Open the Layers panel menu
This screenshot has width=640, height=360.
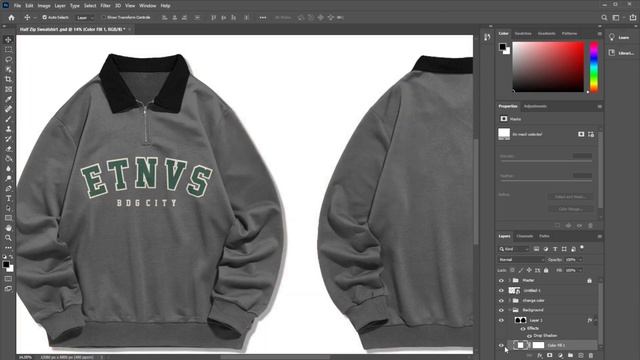[600, 236]
